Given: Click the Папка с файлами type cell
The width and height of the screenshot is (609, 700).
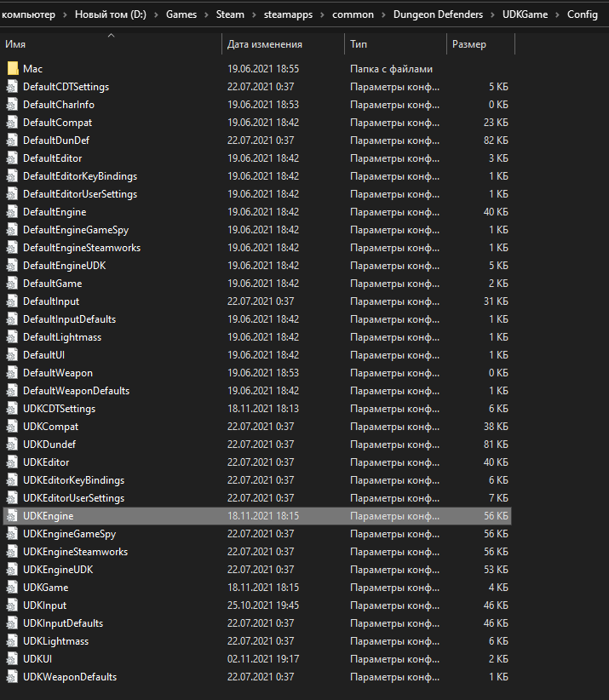Looking at the screenshot, I should point(391,69).
